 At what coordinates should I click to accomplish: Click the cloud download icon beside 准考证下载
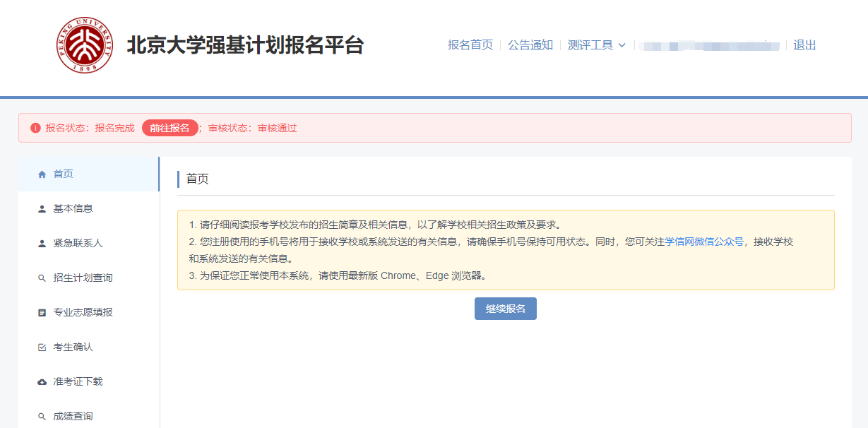click(x=42, y=382)
